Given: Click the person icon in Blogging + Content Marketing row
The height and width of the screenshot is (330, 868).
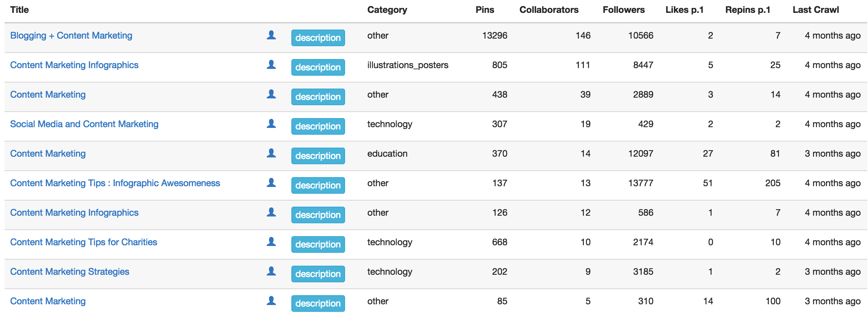Looking at the screenshot, I should click(271, 35).
